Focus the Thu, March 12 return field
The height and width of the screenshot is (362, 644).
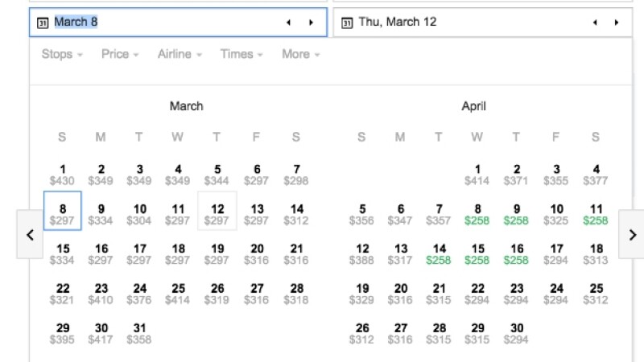pyautogui.click(x=482, y=23)
